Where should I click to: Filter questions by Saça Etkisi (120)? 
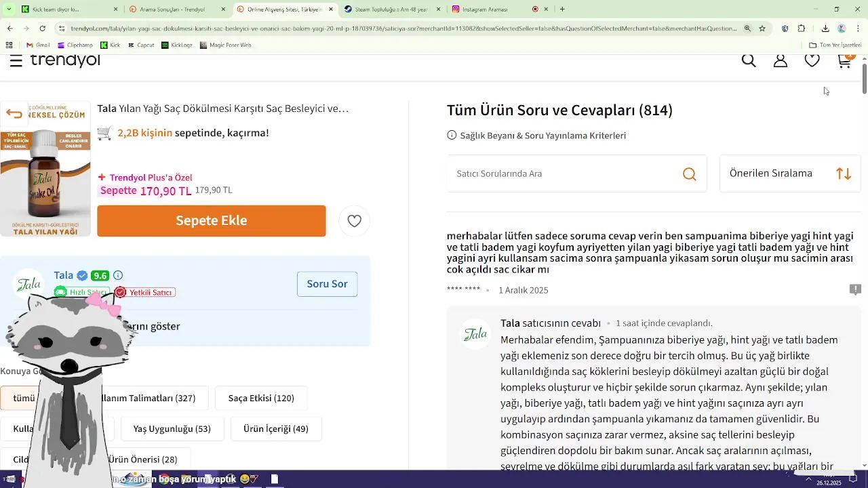click(x=261, y=399)
